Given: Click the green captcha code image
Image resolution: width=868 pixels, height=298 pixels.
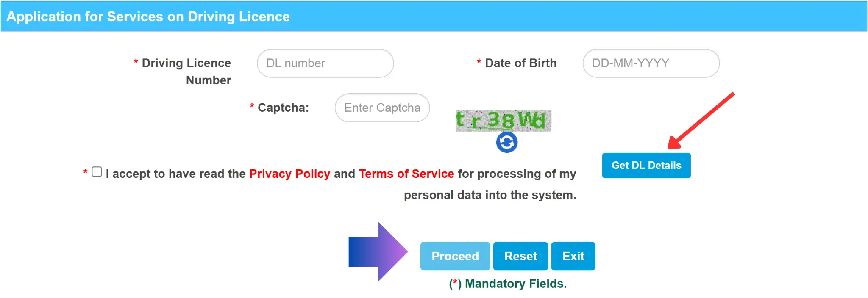Looking at the screenshot, I should pos(503,121).
